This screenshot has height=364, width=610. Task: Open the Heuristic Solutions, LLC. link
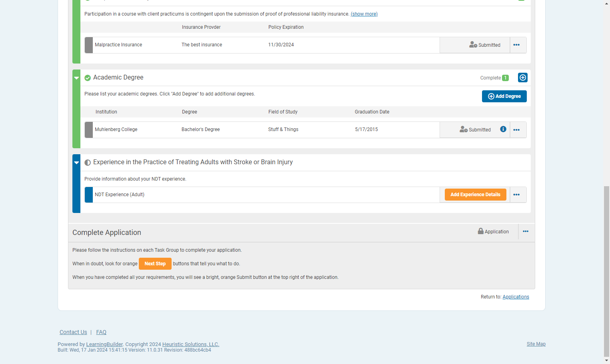pyautogui.click(x=191, y=344)
